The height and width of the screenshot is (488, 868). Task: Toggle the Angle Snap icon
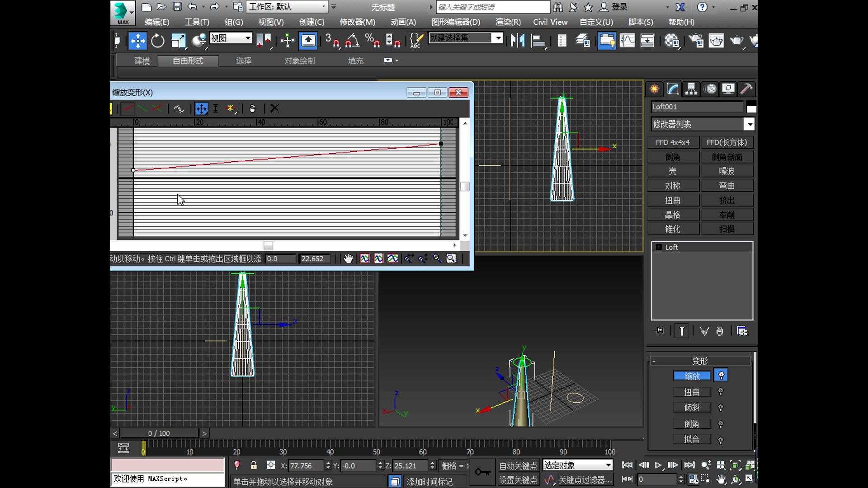(x=352, y=41)
